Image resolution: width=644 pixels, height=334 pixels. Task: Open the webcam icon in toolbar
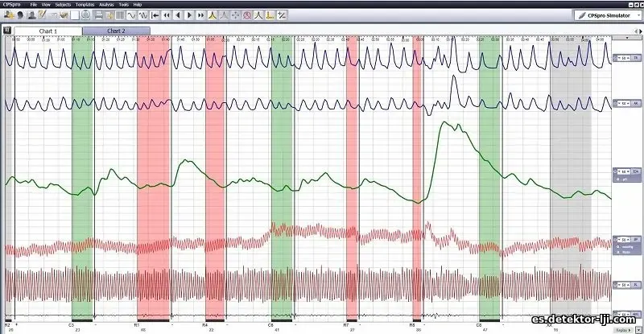coord(85,15)
